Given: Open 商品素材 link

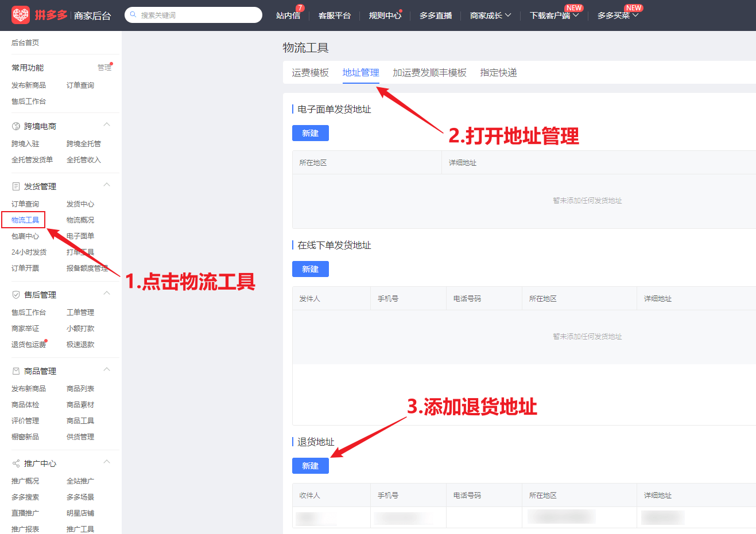Looking at the screenshot, I should 80,405.
